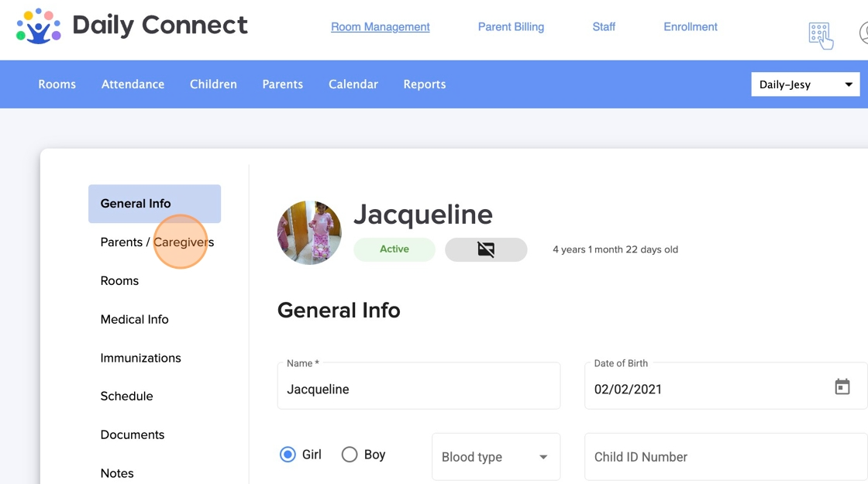Select the Boy radio button
The image size is (868, 484).
coord(350,455)
